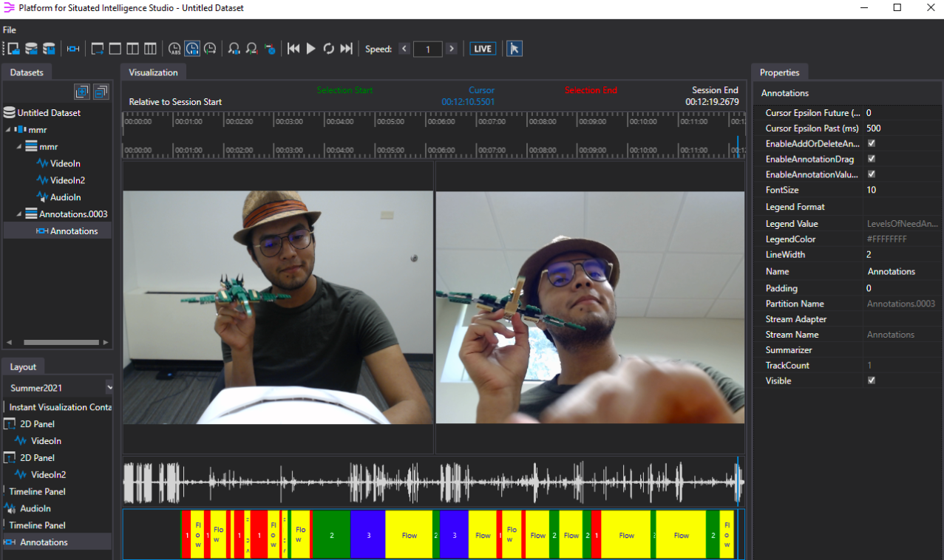Open the Summer2021 layout dropdown
944x560 pixels.
(109, 387)
